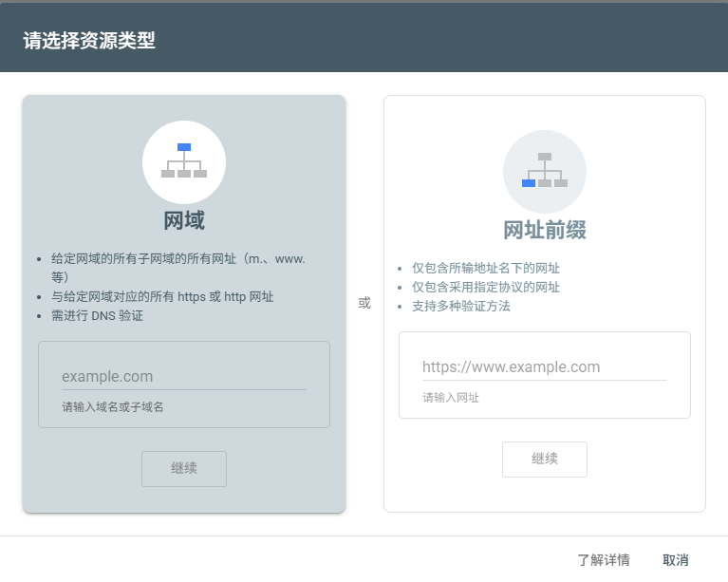Click the 网址前缀 card heading

click(545, 230)
